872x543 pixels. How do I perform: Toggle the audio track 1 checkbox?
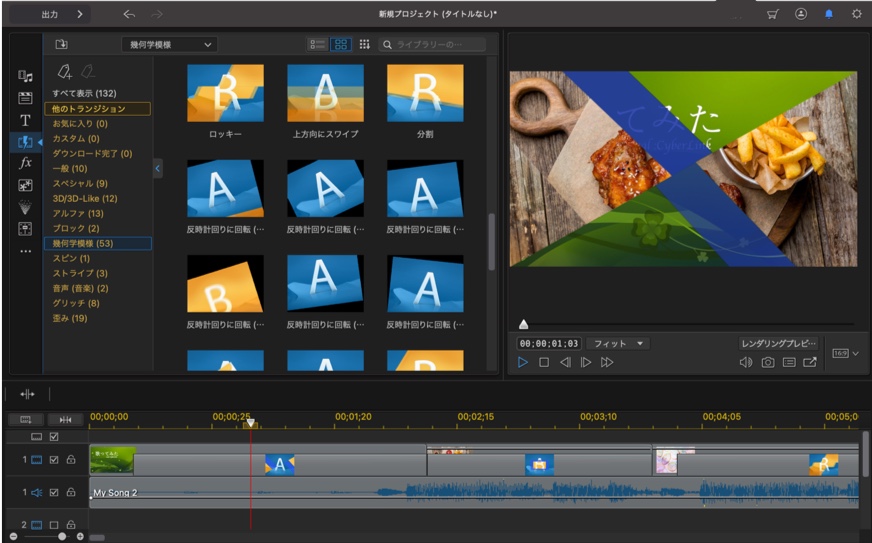54,492
